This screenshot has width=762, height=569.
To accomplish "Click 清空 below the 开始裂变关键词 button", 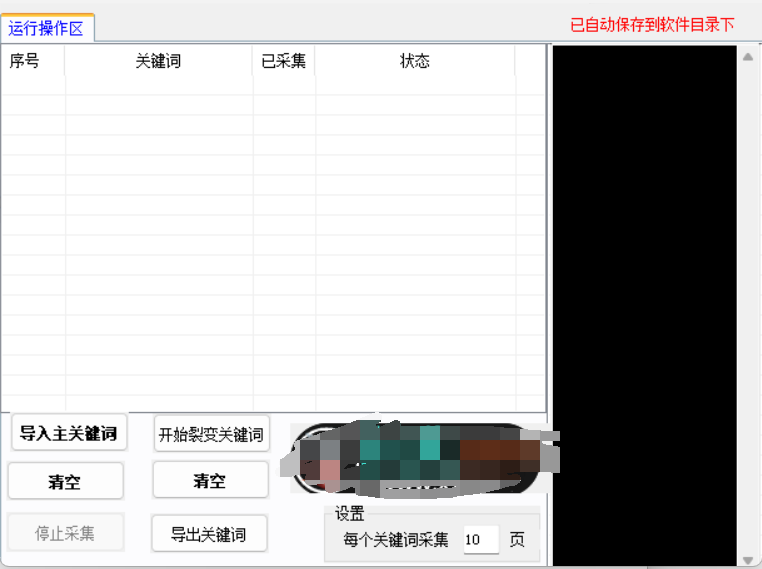I will (x=210, y=480).
